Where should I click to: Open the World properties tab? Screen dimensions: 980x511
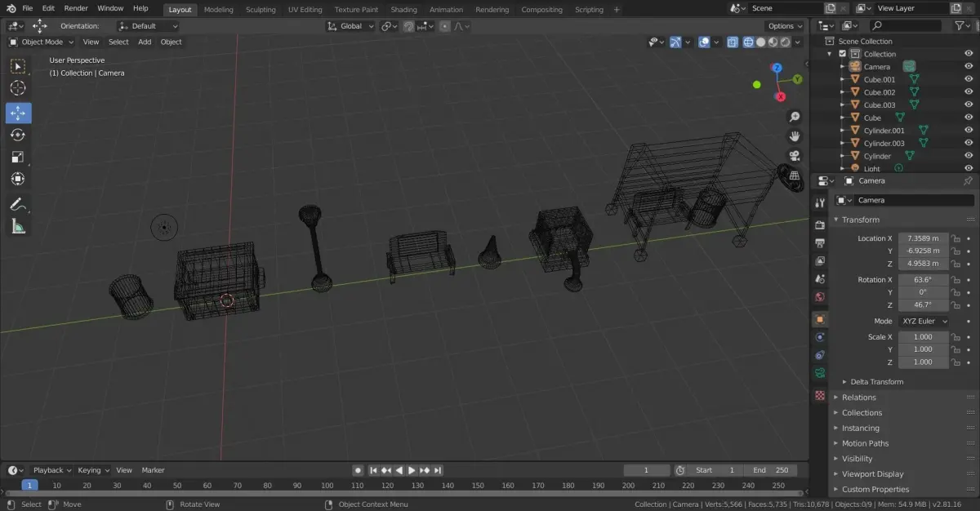pyautogui.click(x=820, y=297)
